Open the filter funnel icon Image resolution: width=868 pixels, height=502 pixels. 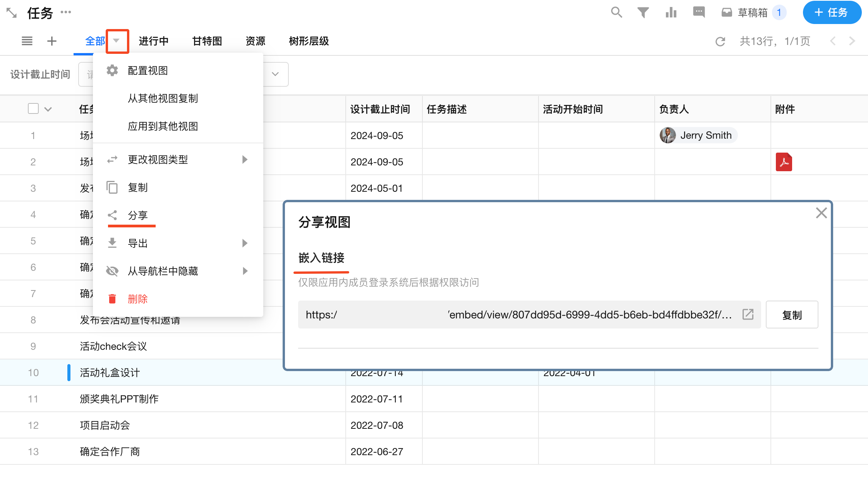[x=643, y=12]
